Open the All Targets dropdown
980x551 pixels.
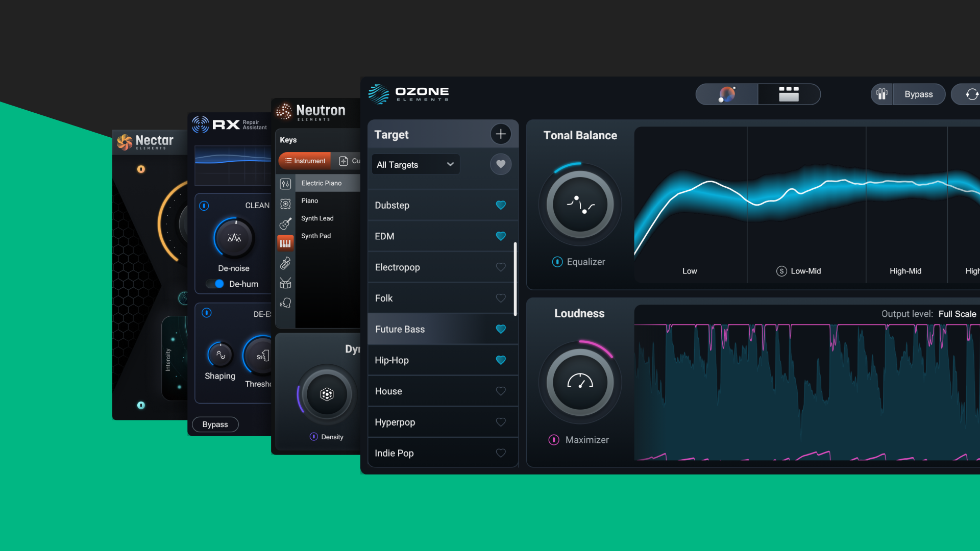click(415, 164)
